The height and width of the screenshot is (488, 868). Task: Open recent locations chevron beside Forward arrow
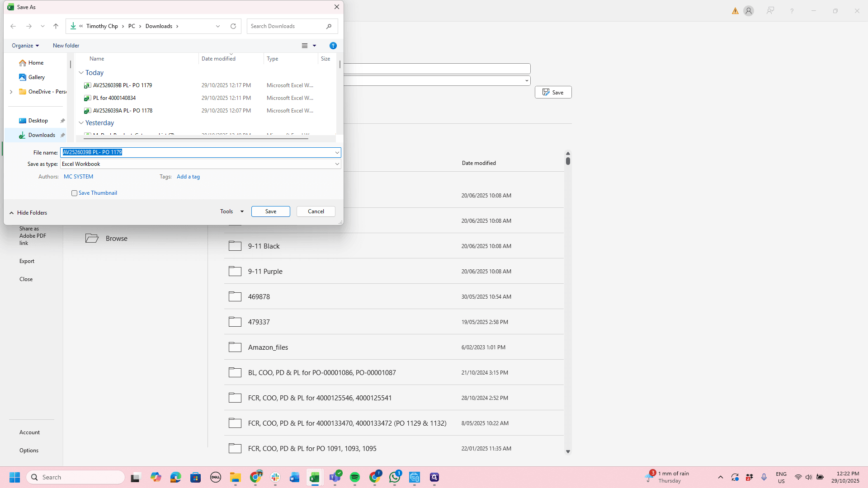[42, 26]
